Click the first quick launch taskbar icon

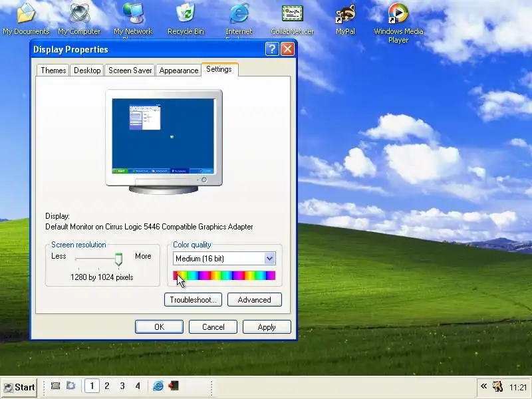(x=55, y=386)
